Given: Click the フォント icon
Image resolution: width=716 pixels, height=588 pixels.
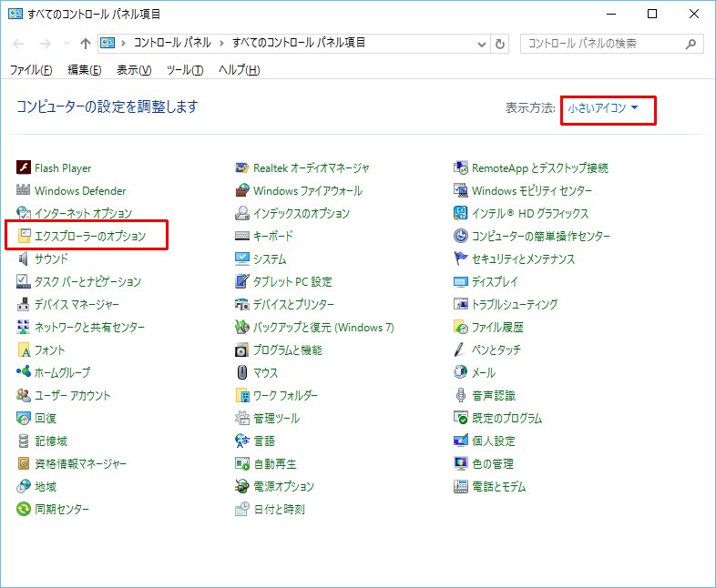Looking at the screenshot, I should [24, 350].
